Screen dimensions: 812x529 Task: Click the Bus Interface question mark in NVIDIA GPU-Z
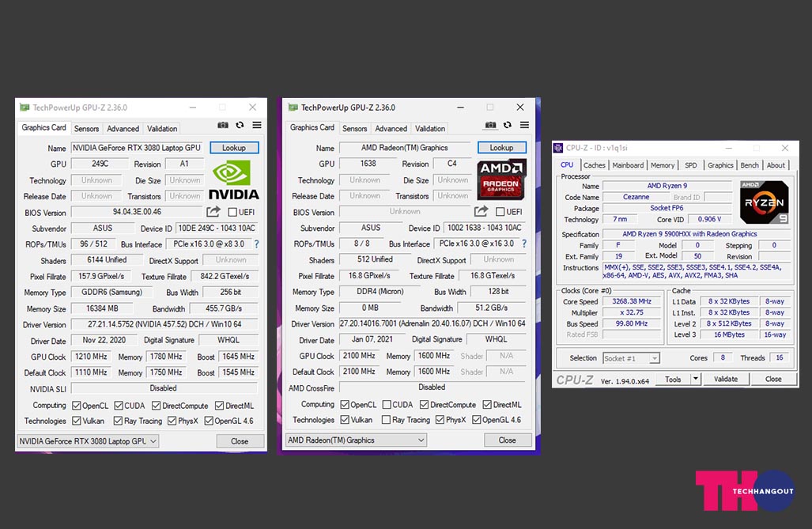[x=256, y=244]
